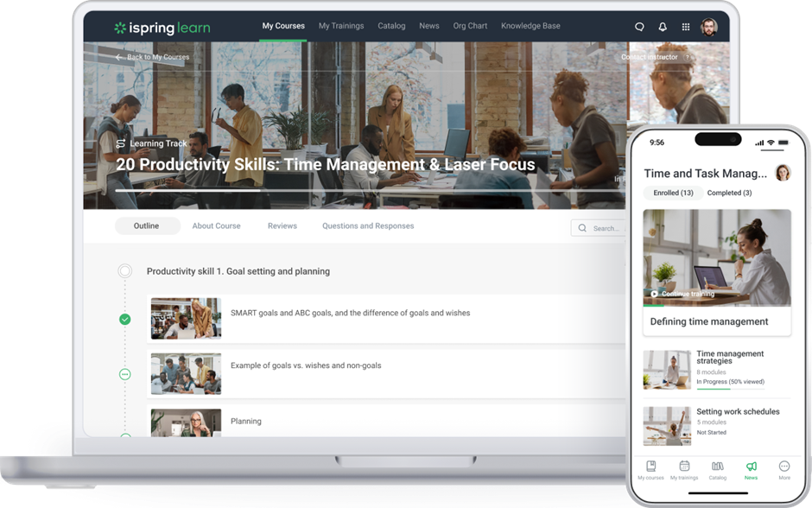Switch to the Reviews tab
This screenshot has width=812, height=508.
tap(282, 226)
